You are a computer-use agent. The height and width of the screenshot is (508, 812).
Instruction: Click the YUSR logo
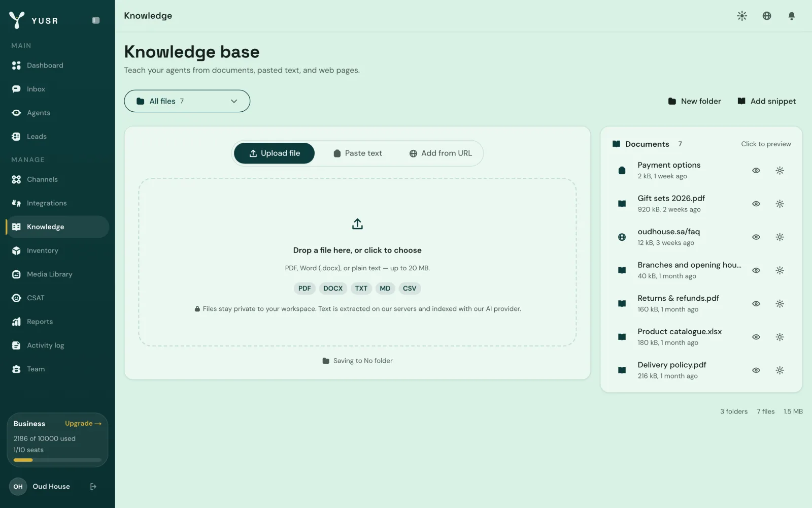coord(33,20)
